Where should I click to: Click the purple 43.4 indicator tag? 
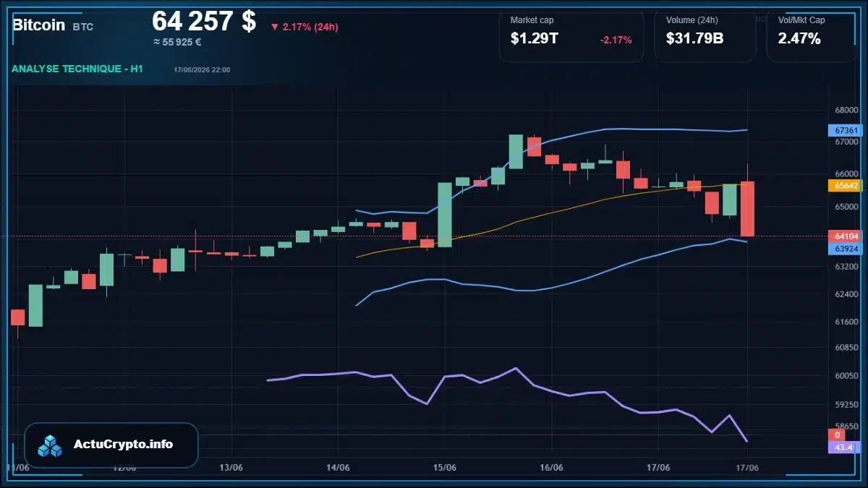[x=845, y=448]
